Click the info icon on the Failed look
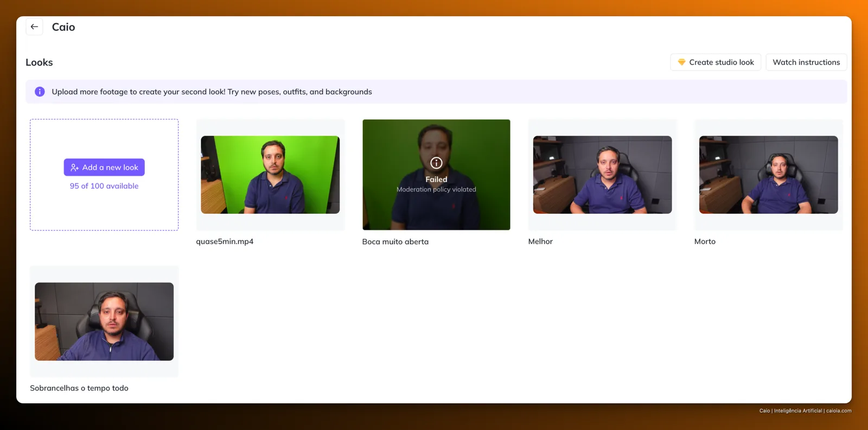 coord(436,163)
